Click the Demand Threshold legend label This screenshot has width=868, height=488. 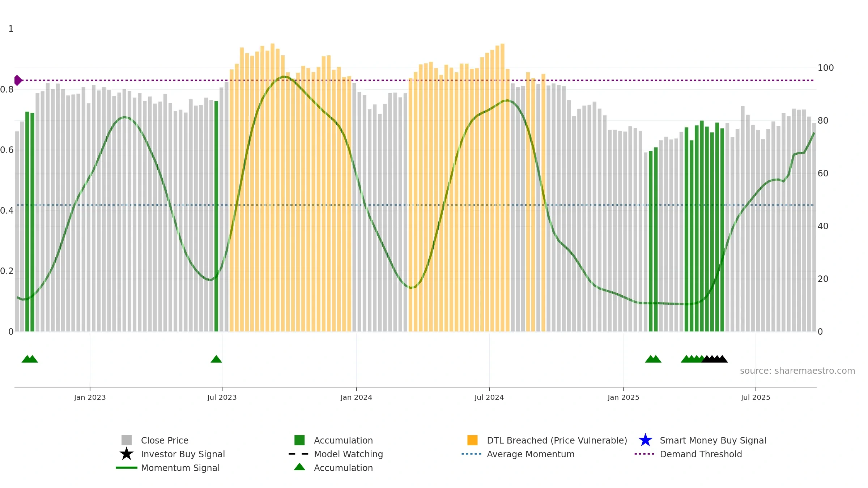pyautogui.click(x=701, y=454)
